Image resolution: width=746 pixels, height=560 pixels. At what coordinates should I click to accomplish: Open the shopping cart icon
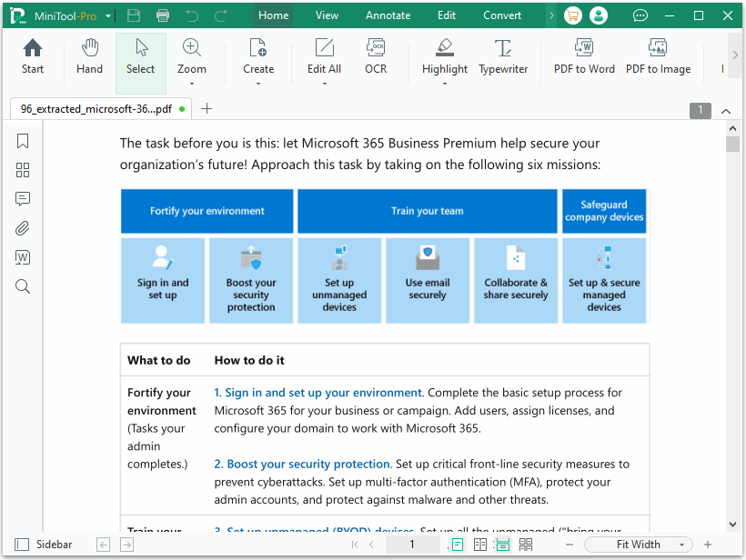(x=573, y=15)
